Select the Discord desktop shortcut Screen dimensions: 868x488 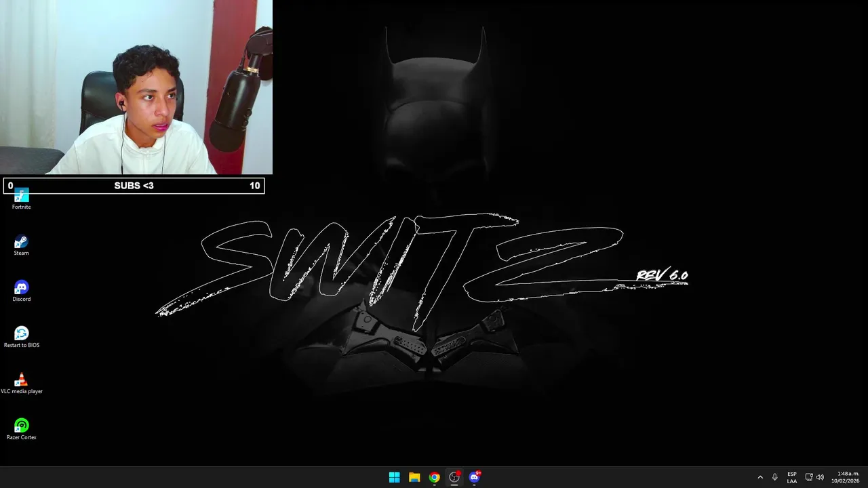(x=21, y=291)
